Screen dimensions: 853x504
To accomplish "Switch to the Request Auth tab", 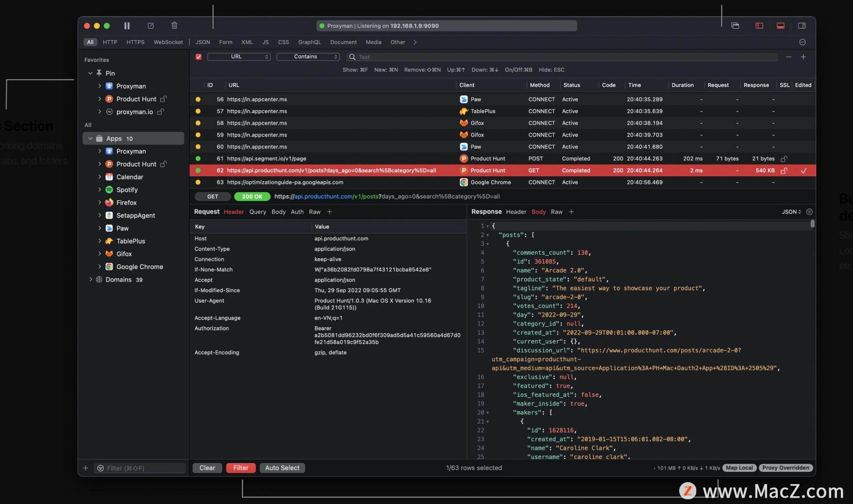I will (297, 212).
